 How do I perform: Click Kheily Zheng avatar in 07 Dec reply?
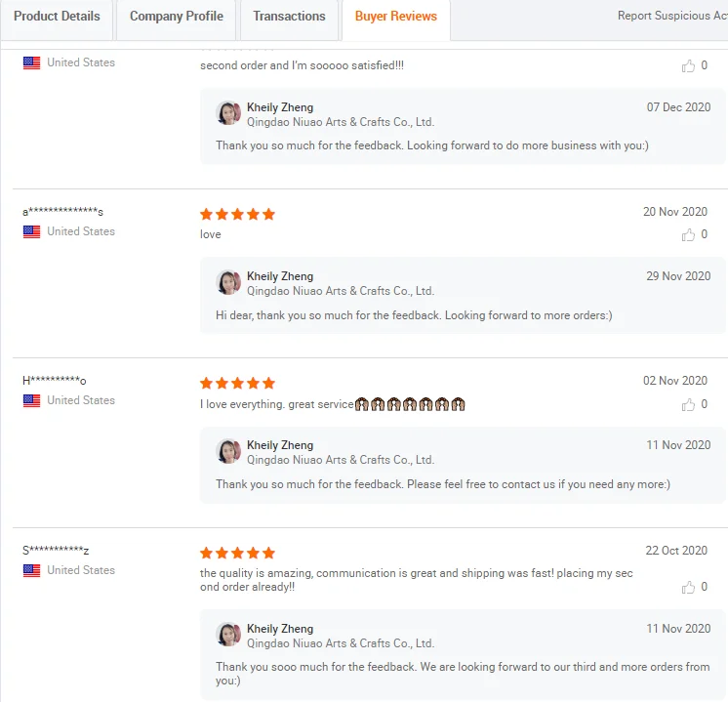pyautogui.click(x=228, y=113)
